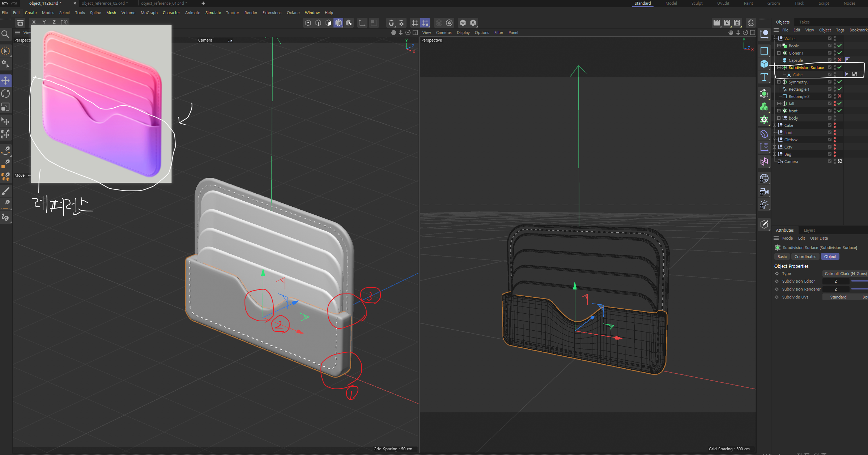
Task: Activate the Live Selection tool
Action: (6, 51)
